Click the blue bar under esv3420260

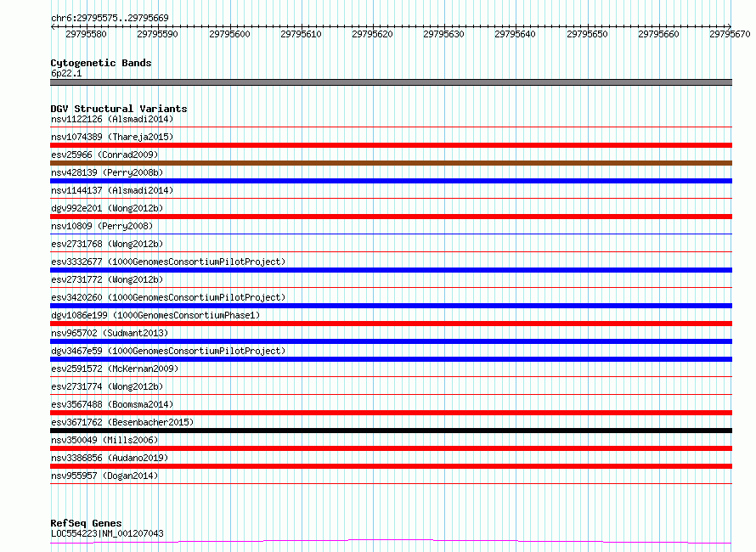pos(391,306)
